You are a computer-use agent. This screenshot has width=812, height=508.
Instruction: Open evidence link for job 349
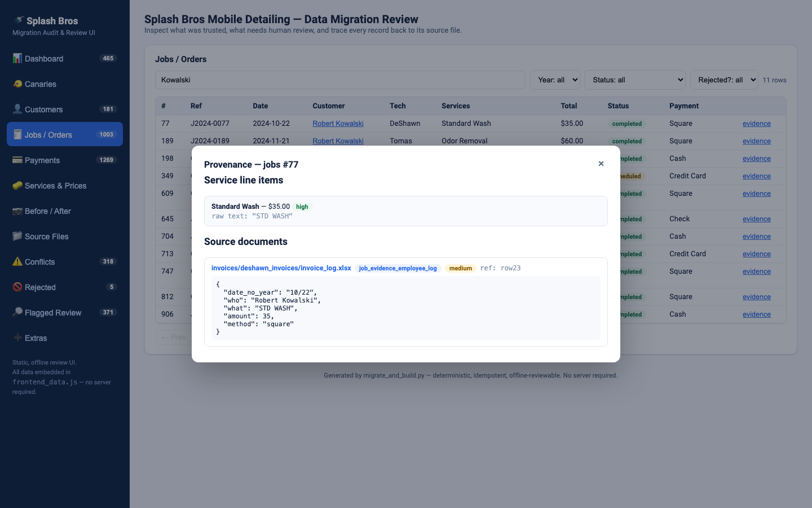coord(757,176)
